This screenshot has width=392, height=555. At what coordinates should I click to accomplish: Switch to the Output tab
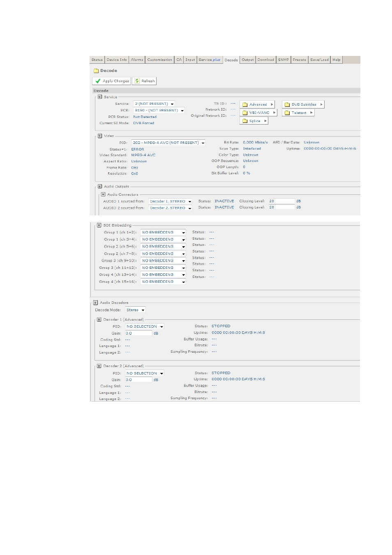247,60
